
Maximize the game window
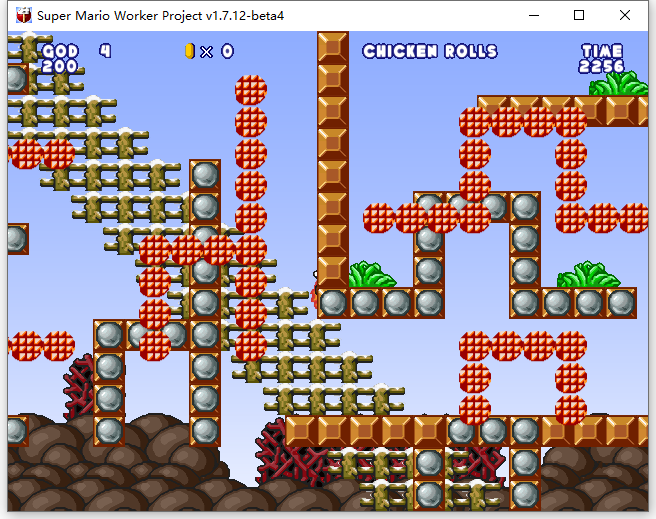click(x=579, y=15)
